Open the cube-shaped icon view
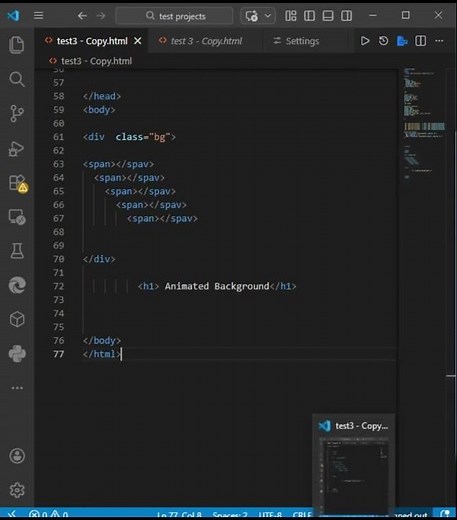 pyautogui.click(x=17, y=319)
